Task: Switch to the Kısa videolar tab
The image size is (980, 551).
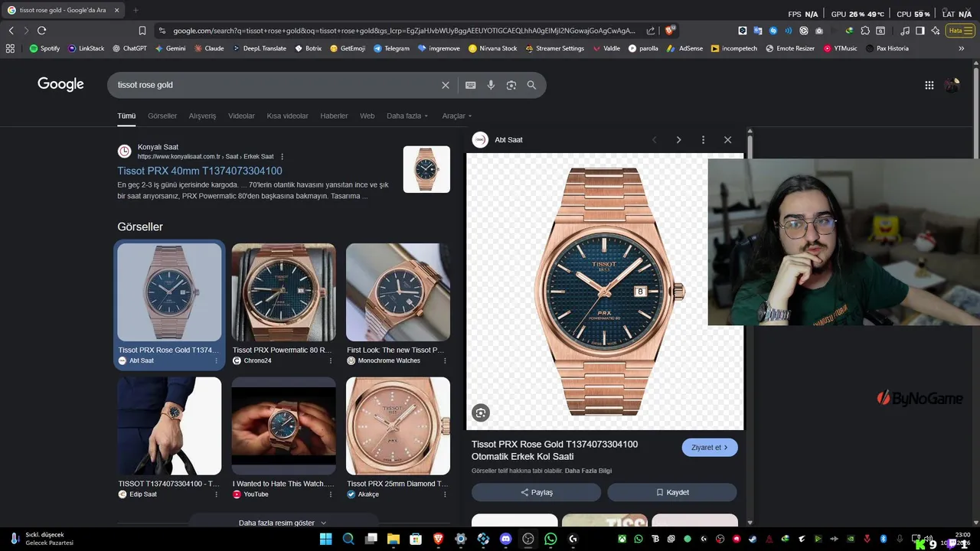Action: (x=287, y=116)
